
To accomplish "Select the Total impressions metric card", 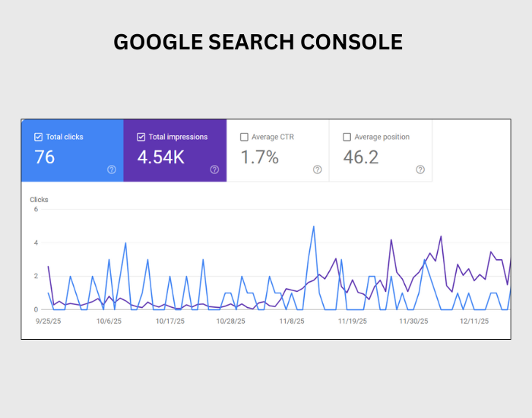I will 175,150.
